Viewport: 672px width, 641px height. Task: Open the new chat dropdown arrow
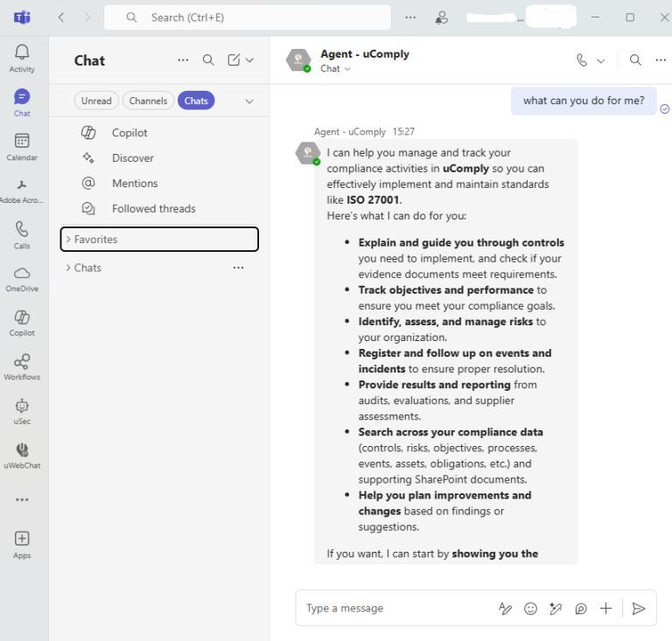coord(249,60)
